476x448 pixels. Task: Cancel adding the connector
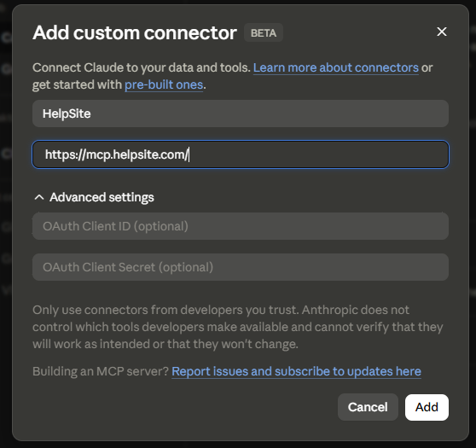[368, 407]
